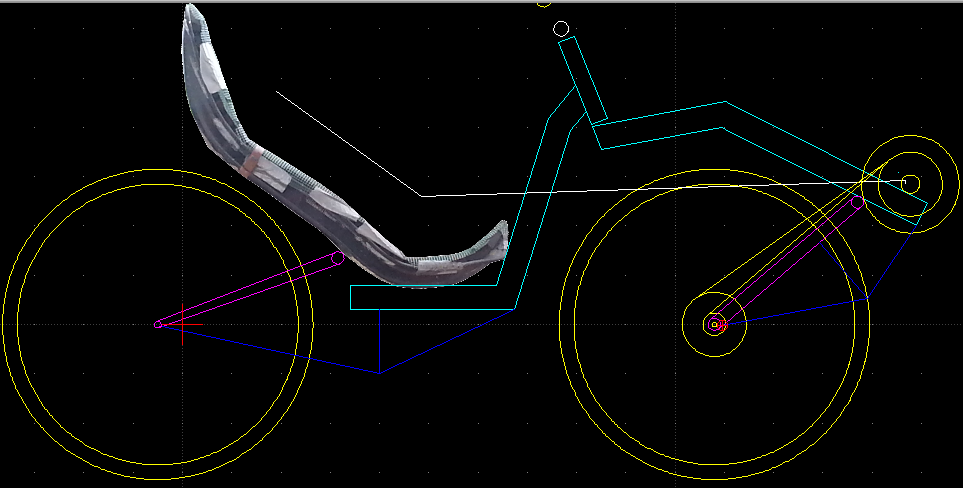Select the small magenta circle beside the seat

point(338,258)
